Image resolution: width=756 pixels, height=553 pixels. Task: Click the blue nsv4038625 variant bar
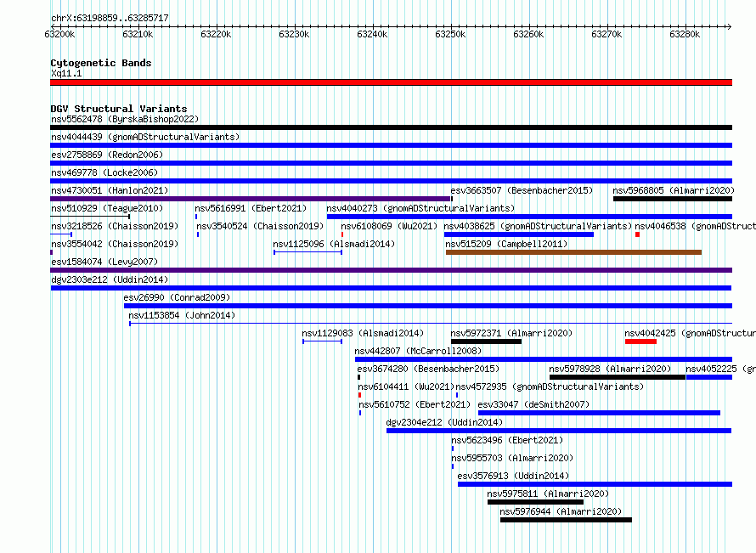point(519,234)
